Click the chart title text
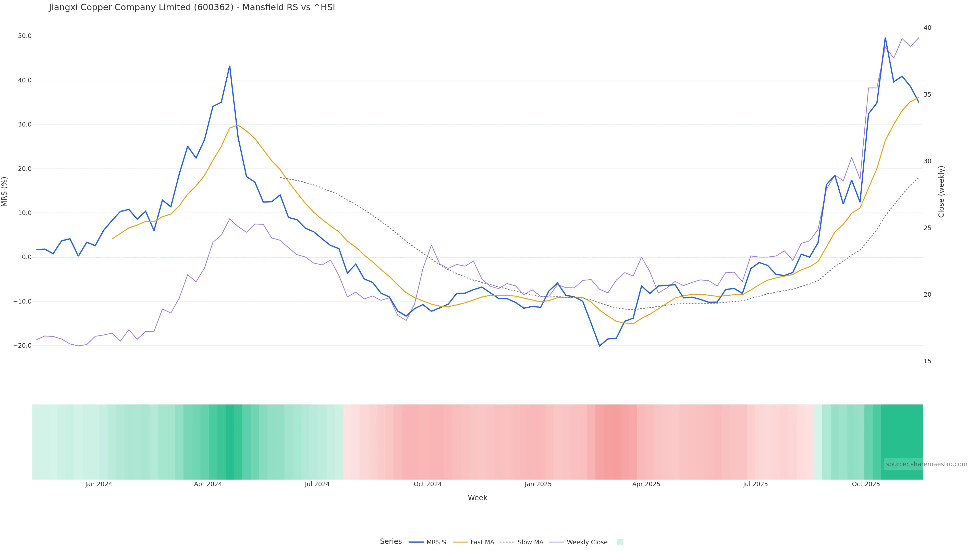Viewport: 980px width, 551px height. pyautogui.click(x=192, y=8)
